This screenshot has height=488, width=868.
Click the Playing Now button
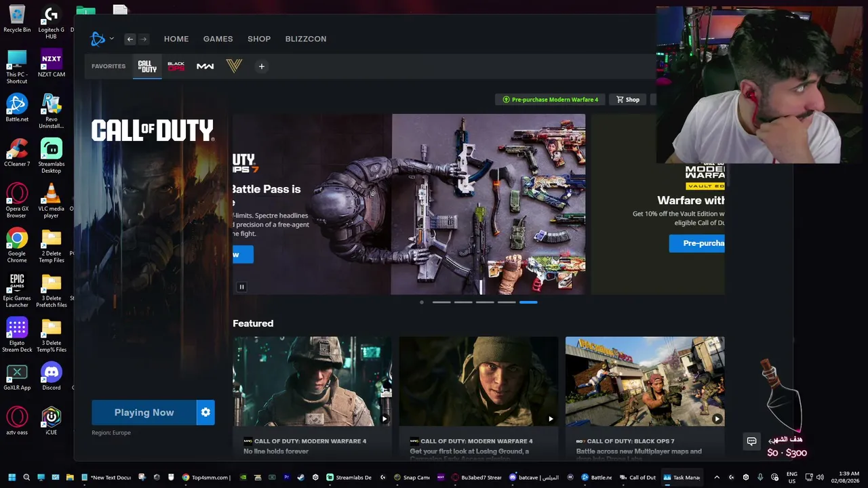click(x=144, y=413)
